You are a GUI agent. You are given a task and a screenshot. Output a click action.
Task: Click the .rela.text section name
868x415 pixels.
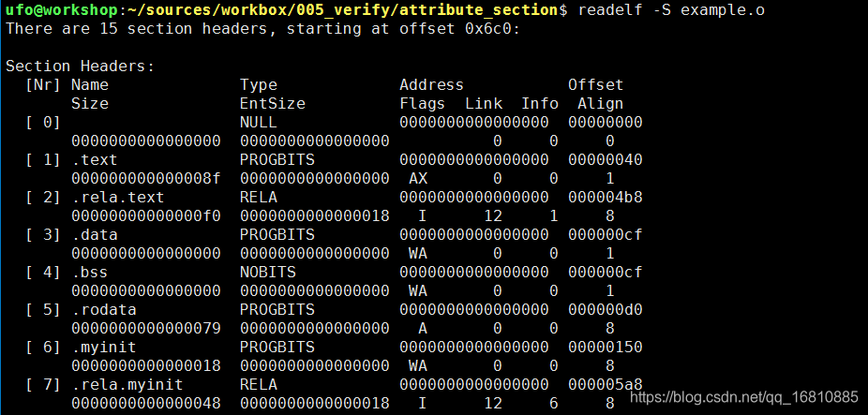pos(117,198)
